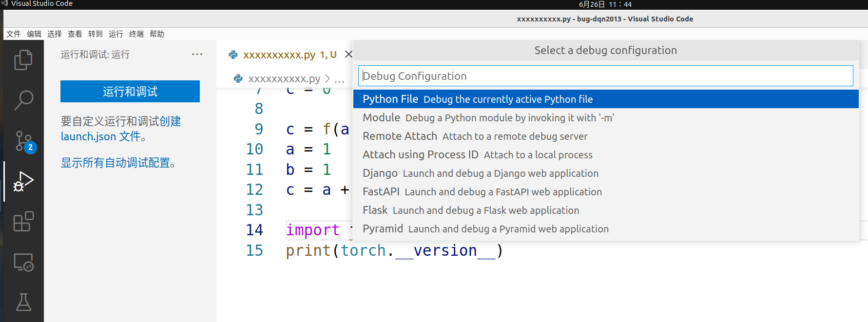Screen dimensions: 868x322
Task: Choose FastAPI debug configuration
Action: pos(606,191)
